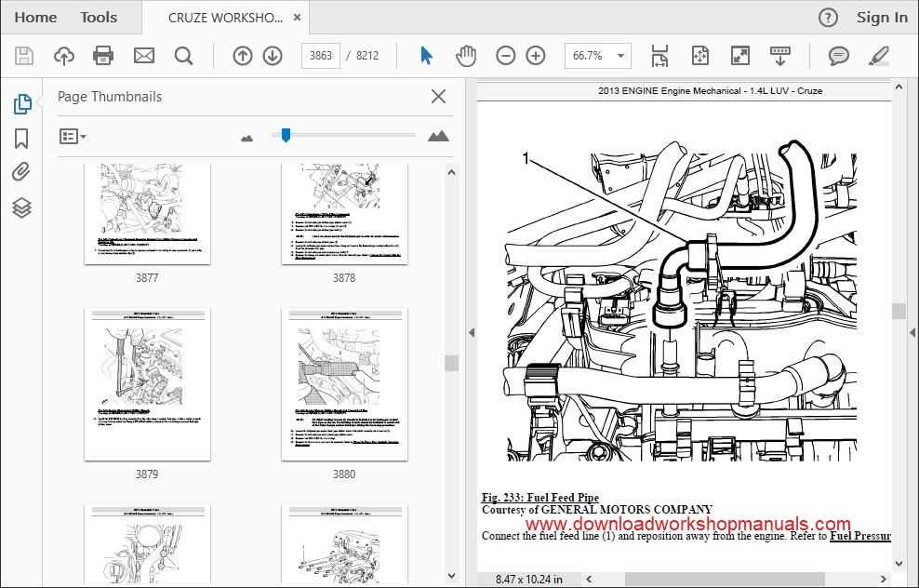This screenshot has height=588, width=919.
Task: Open the Attachments paperclip icon
Action: [21, 172]
